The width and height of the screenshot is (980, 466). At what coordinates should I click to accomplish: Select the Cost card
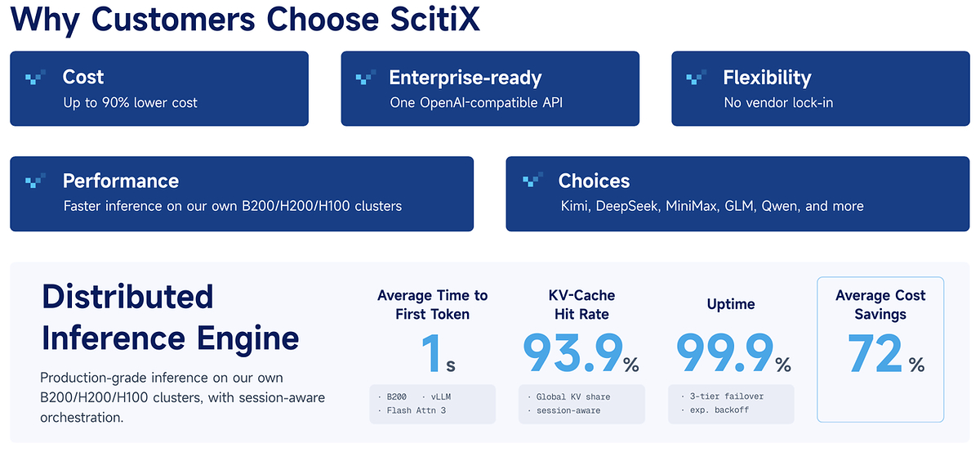click(x=159, y=88)
